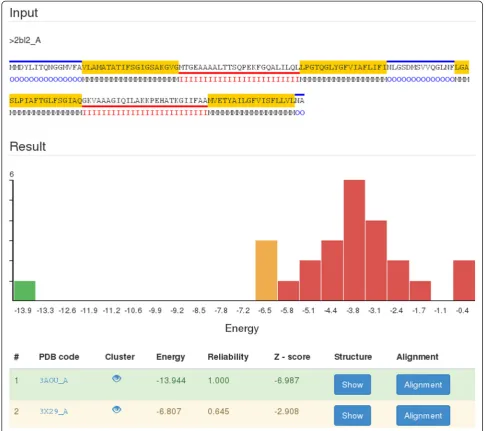Open the 3A0U_A PDB code link
This screenshot has width=486, height=431.
click(54, 381)
